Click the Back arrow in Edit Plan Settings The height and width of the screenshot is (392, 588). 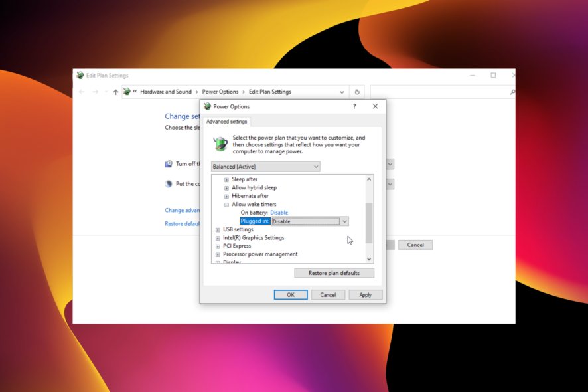click(82, 92)
